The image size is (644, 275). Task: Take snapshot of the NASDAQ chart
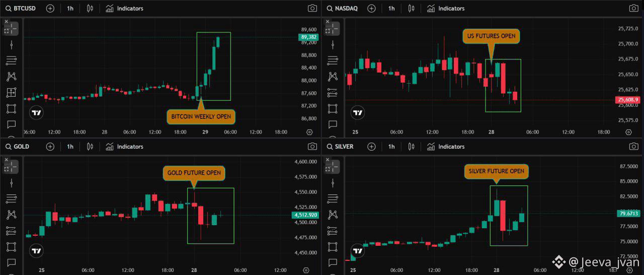coord(634,9)
